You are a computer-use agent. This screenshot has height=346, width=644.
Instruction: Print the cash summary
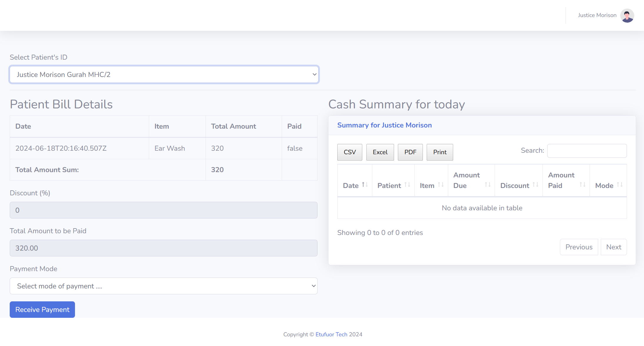point(440,152)
